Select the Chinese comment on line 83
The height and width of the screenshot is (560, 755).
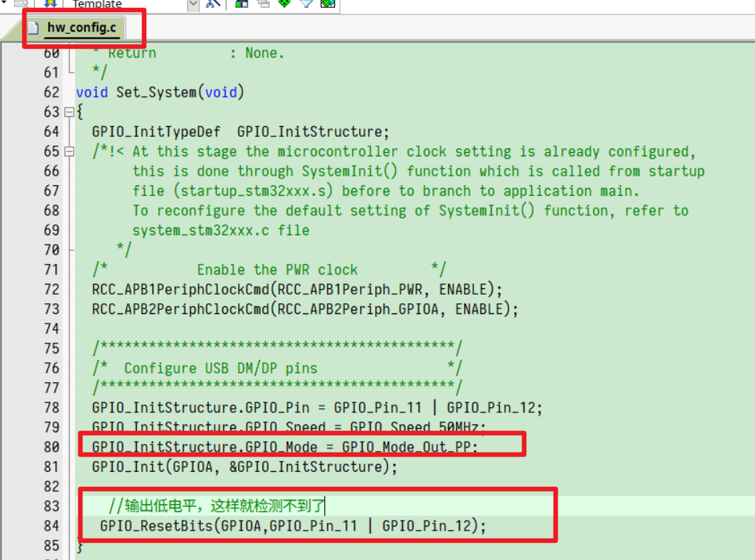[x=215, y=506]
